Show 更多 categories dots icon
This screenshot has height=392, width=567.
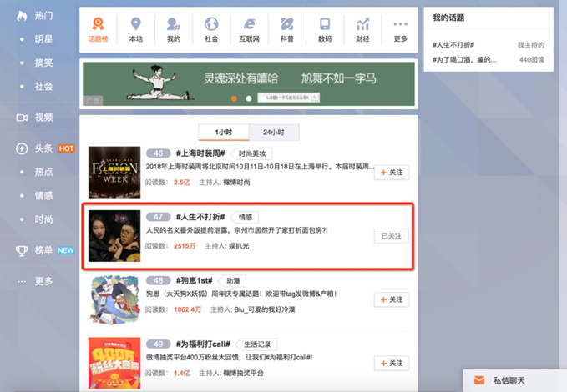tap(400, 24)
